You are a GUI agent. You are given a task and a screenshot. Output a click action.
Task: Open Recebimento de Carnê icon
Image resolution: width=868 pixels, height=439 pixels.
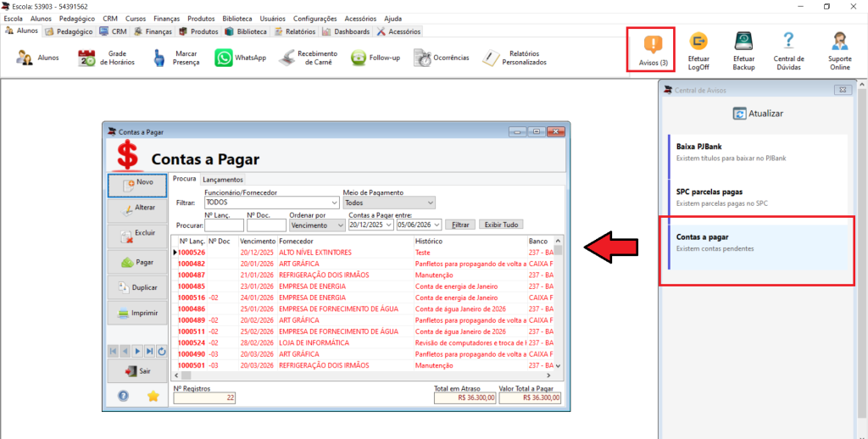tap(287, 58)
